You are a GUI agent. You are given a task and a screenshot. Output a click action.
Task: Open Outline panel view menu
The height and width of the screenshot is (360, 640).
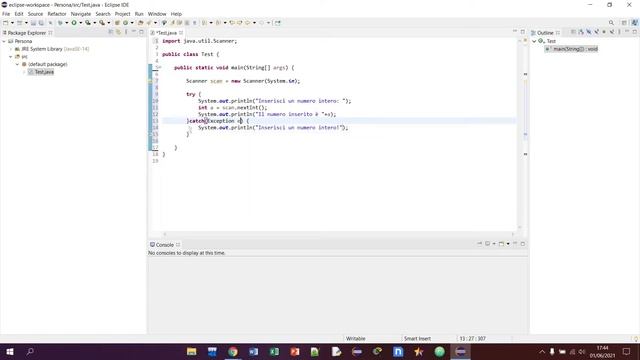(x=619, y=32)
